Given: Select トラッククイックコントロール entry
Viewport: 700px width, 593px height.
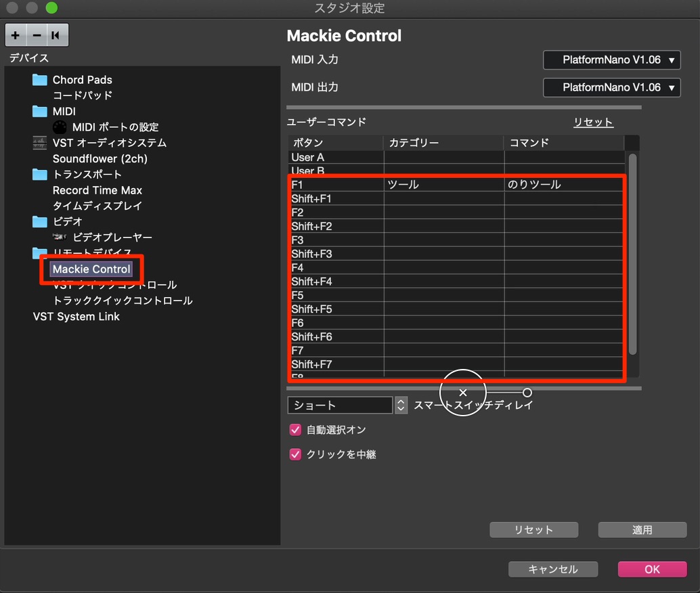Looking at the screenshot, I should pos(123,301).
